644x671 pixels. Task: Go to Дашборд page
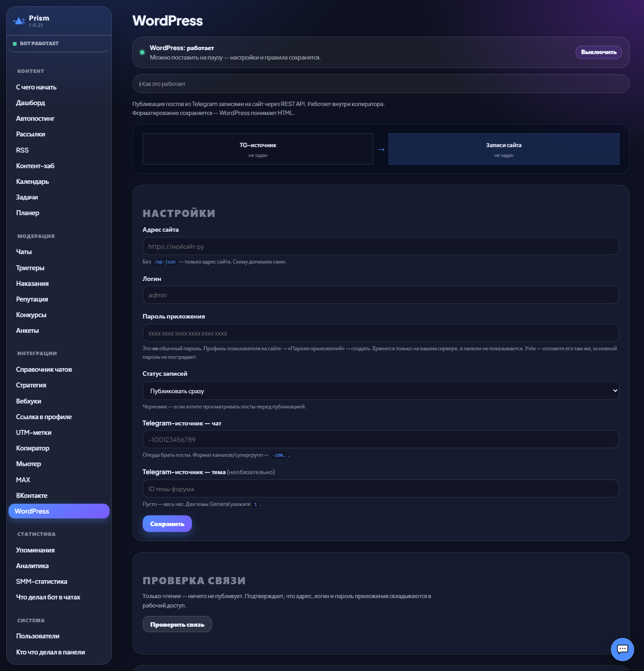[30, 103]
